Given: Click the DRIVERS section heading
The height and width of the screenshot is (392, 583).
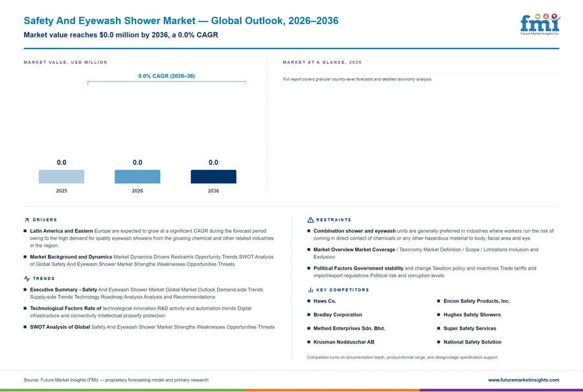Looking at the screenshot, I should (45, 220).
